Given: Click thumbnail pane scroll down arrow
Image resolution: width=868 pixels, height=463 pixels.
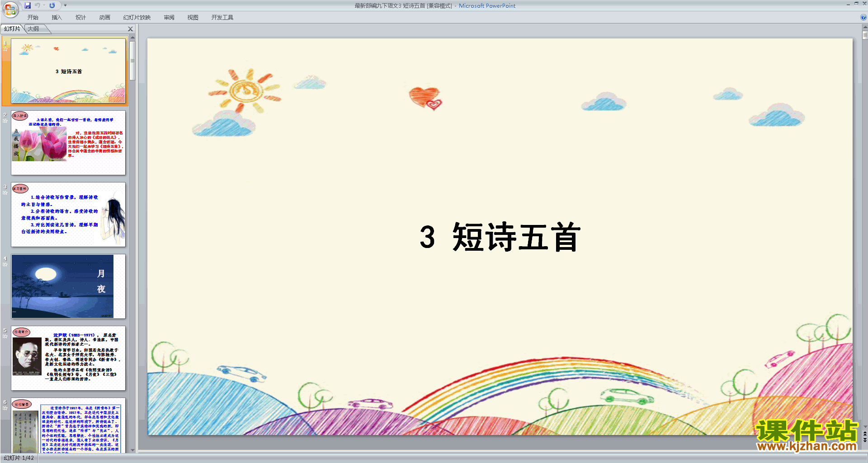Looking at the screenshot, I should (132, 450).
